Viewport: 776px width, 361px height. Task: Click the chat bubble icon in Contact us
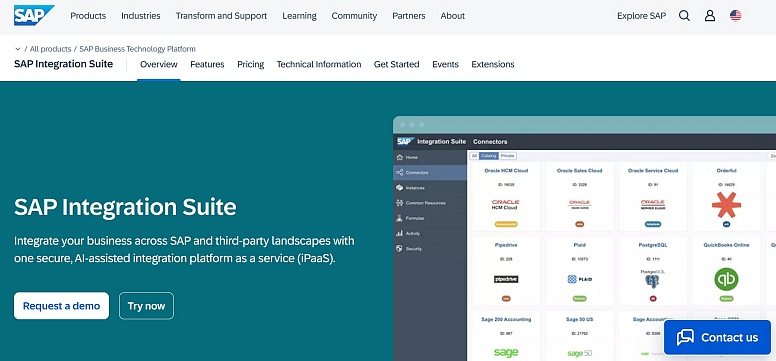(x=685, y=337)
